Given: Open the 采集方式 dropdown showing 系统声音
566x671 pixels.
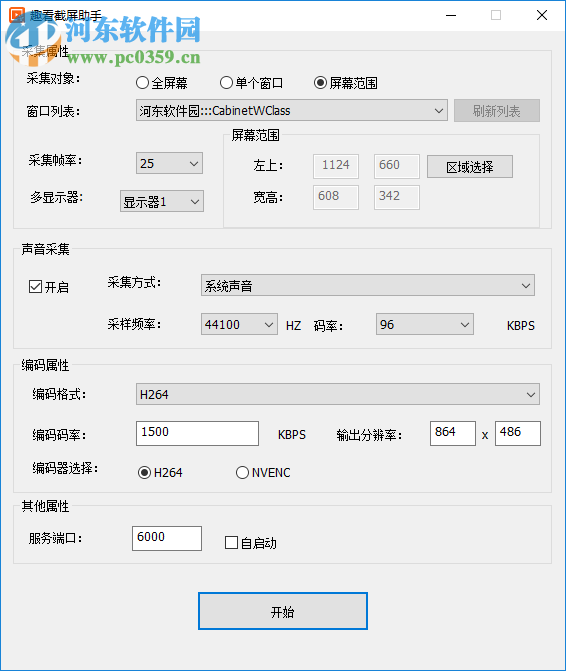Looking at the screenshot, I should 368,285.
